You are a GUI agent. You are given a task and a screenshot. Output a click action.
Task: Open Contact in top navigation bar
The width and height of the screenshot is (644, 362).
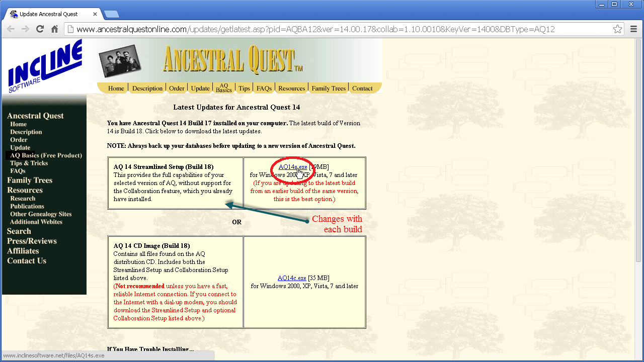click(x=362, y=88)
